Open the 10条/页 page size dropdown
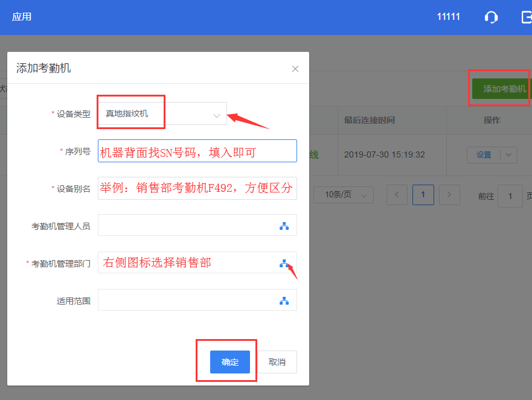 [343, 194]
